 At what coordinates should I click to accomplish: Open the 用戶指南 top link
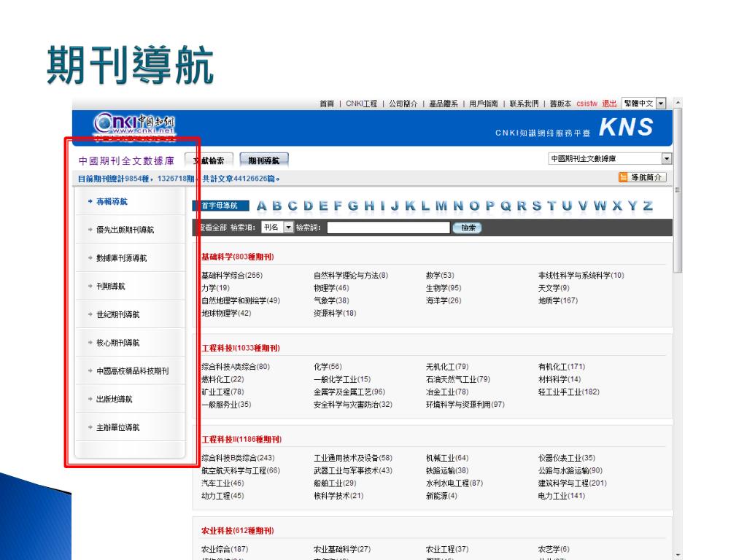[x=484, y=104]
